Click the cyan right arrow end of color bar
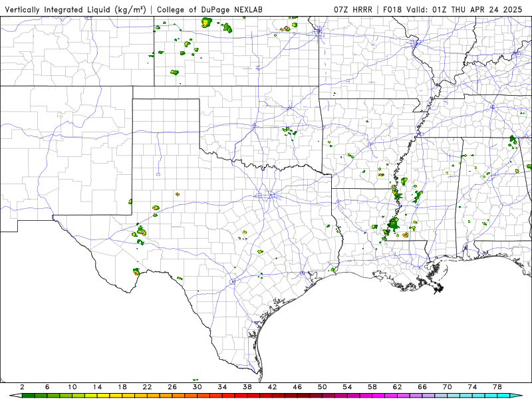The width and height of the screenshot is (532, 399). [516, 396]
